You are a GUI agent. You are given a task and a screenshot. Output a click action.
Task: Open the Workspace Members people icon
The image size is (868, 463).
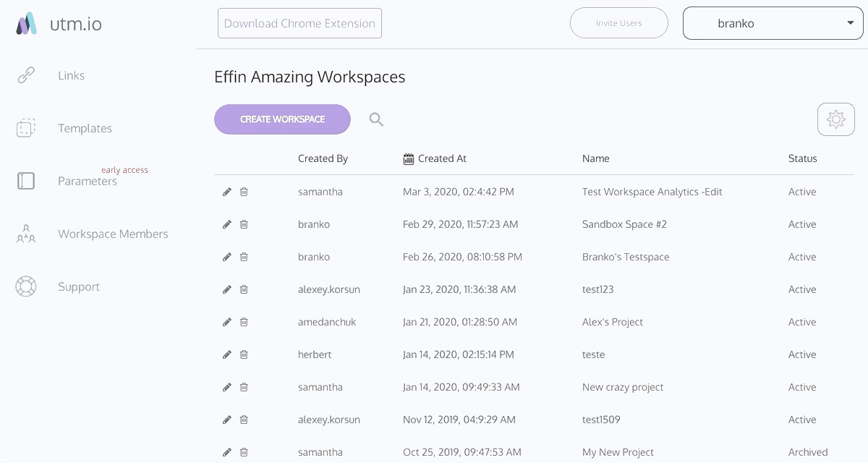(x=26, y=234)
